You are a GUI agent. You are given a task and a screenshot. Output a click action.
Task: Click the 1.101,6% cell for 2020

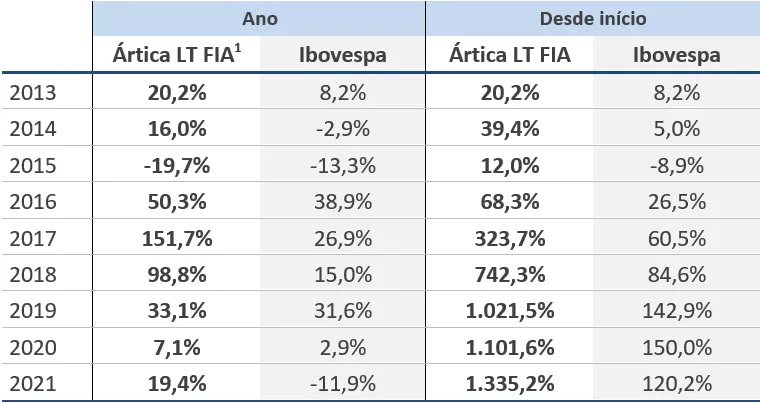click(511, 347)
